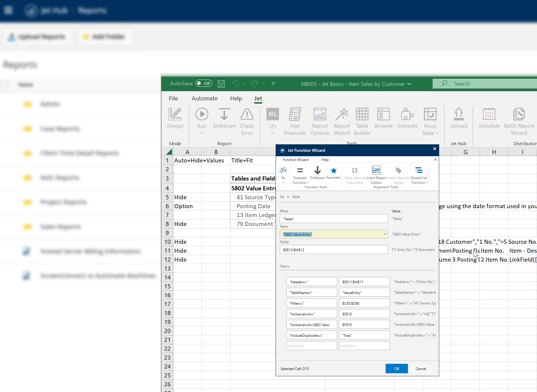Open the Evaluate Function tool

pos(300,171)
